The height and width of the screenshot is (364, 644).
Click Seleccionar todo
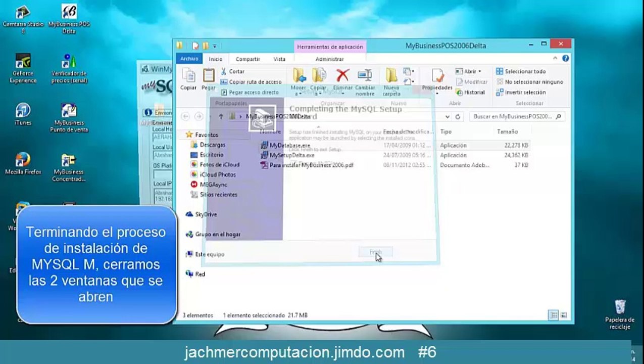click(x=521, y=71)
